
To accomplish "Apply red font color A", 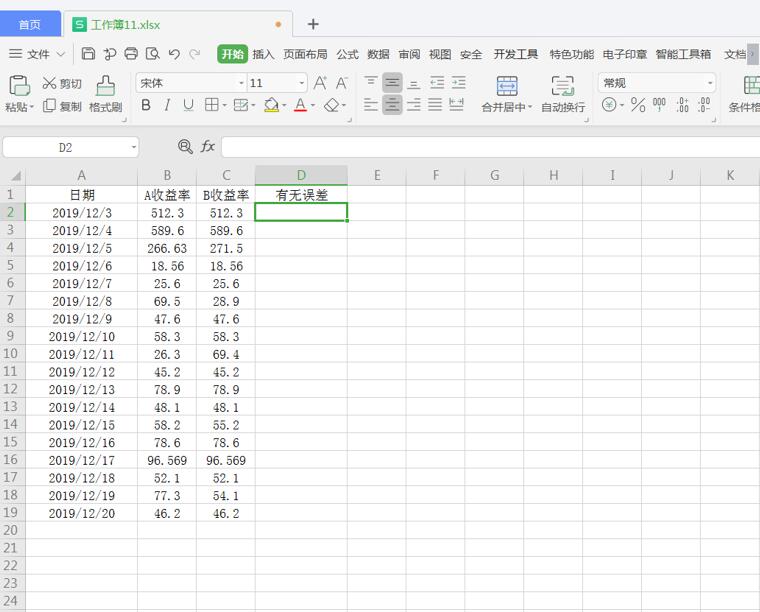I will 300,105.
